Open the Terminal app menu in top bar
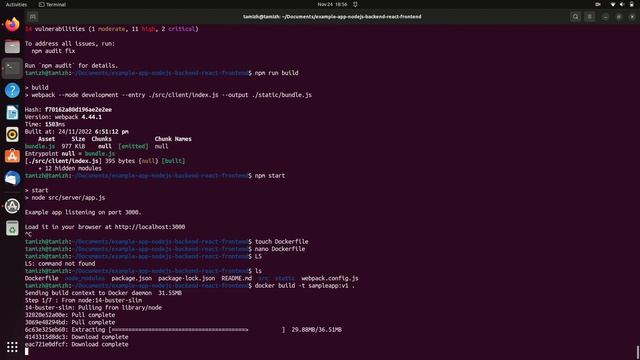 pos(52,4)
